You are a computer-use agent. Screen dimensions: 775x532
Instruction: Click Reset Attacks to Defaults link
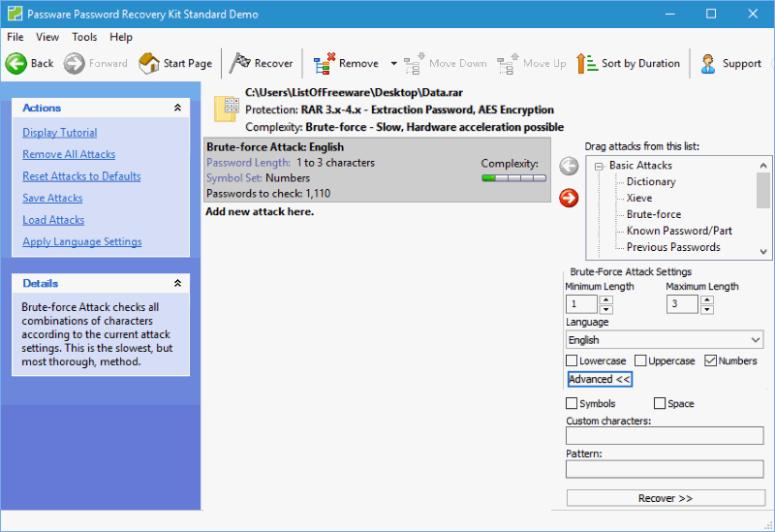(81, 176)
